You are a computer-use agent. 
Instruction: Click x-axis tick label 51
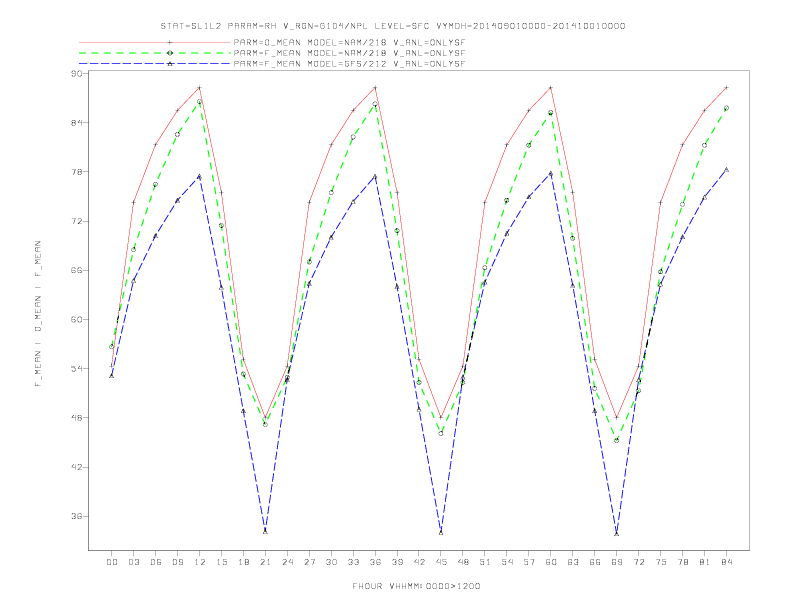tap(485, 562)
